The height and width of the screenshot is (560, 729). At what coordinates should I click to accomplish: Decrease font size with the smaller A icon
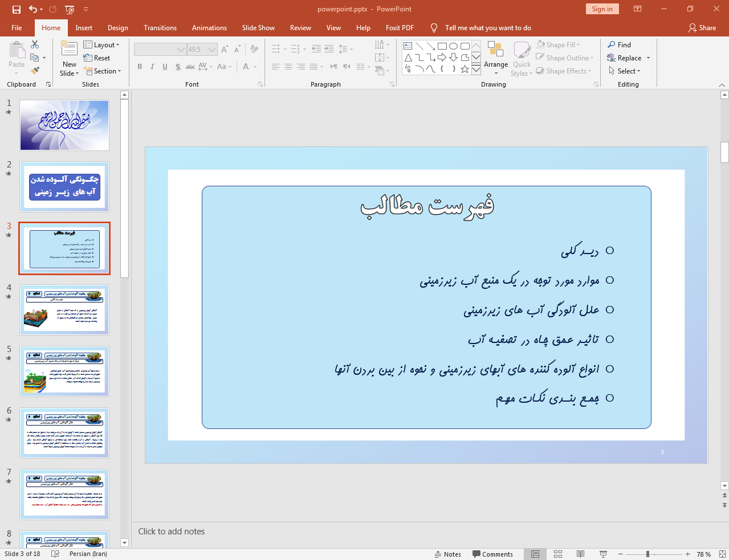(x=237, y=50)
